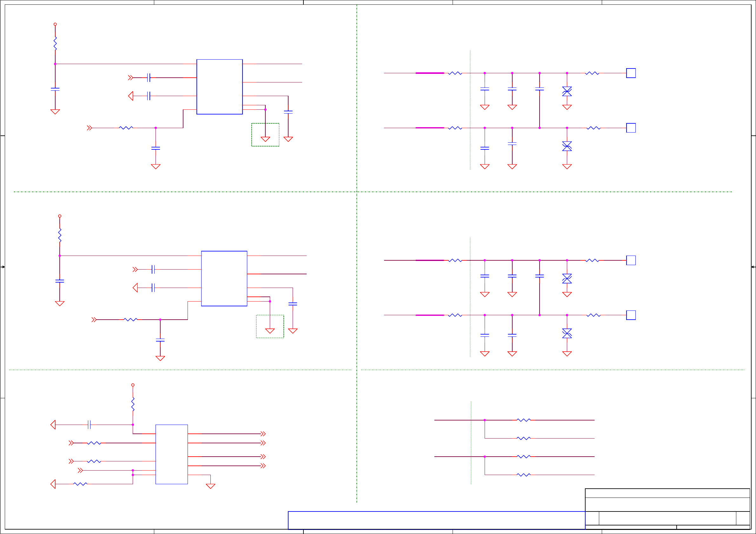The height and width of the screenshot is (534, 756).
Task: Click the power terminal circle above bottom-left IC
Action: click(133, 385)
